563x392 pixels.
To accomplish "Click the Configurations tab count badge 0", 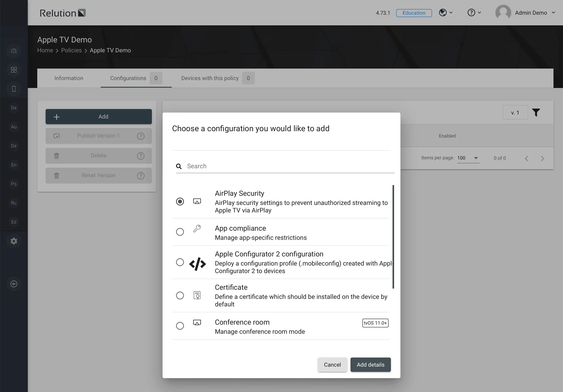I will [156, 78].
